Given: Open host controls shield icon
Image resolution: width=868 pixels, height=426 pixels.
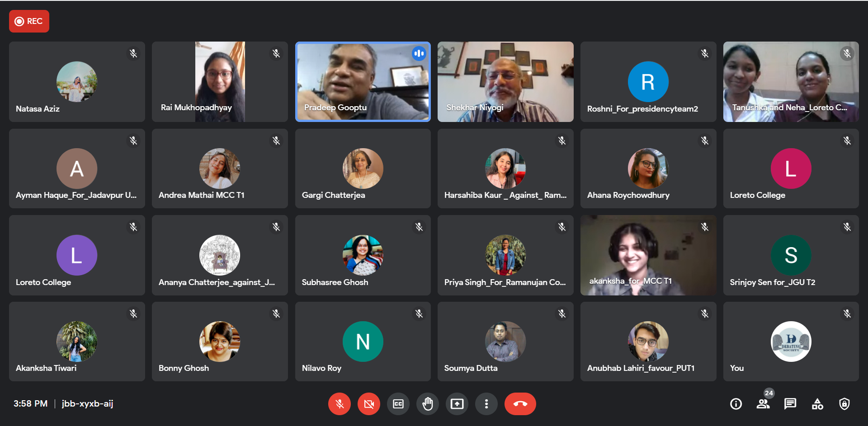Looking at the screenshot, I should tap(844, 404).
